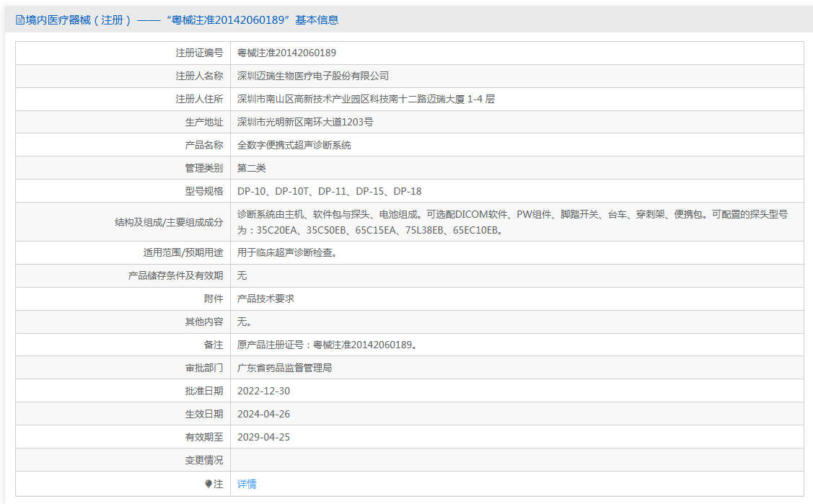The width and height of the screenshot is (813, 504).
Task: Click 广东省药品监督管理局
Action: (x=285, y=368)
